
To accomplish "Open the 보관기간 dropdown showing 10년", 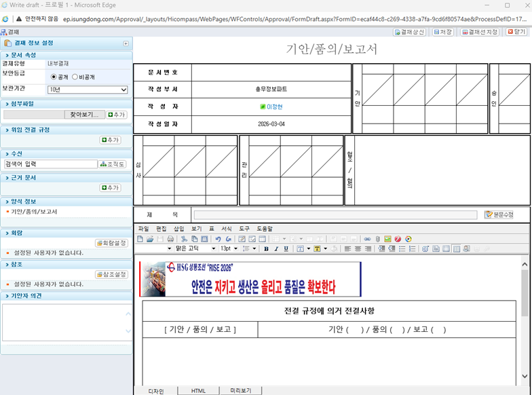I will (88, 90).
